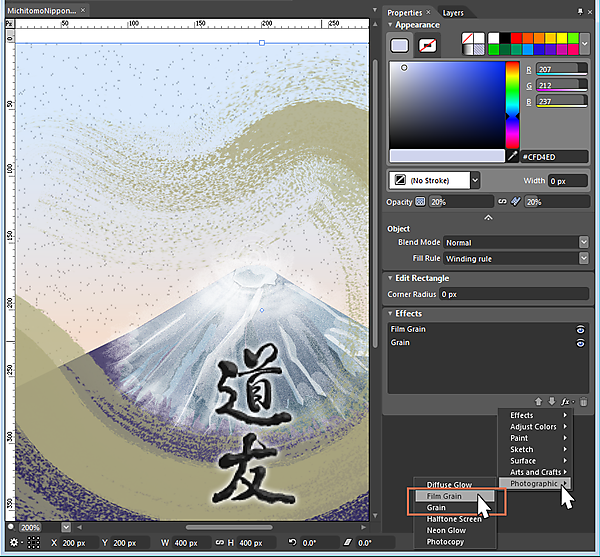Select Halftone Screen menu item

[x=454, y=519]
